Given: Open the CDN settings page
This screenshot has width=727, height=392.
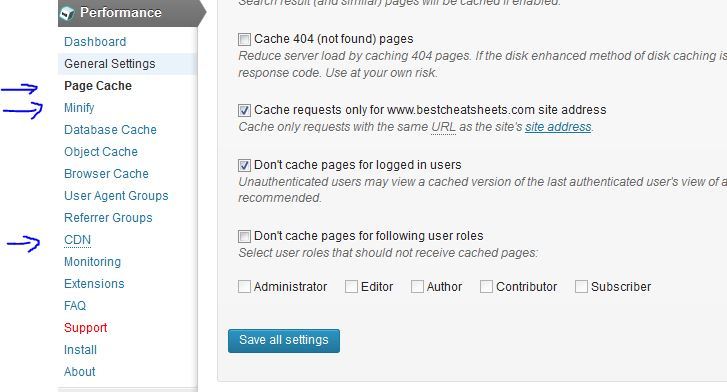Looking at the screenshot, I should pyautogui.click(x=77, y=240).
